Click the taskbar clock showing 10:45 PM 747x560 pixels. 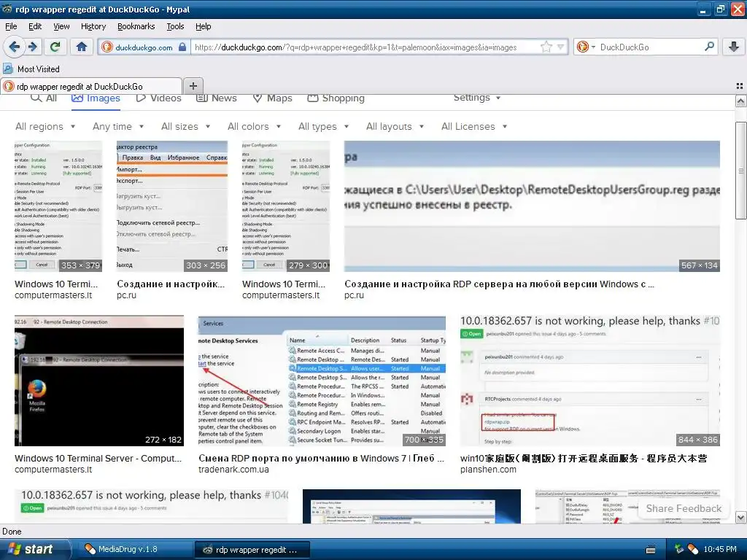[x=720, y=549]
